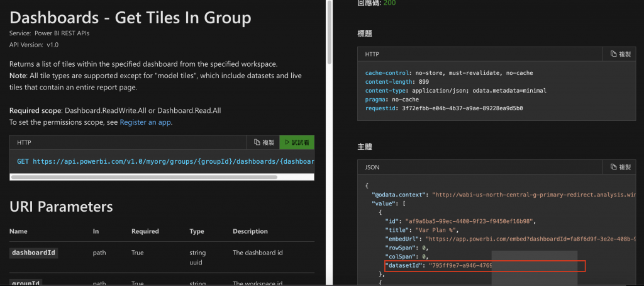Screen dimensions: 644x286
Task: Click the path cell in dashboardId row
Action: [x=99, y=253]
